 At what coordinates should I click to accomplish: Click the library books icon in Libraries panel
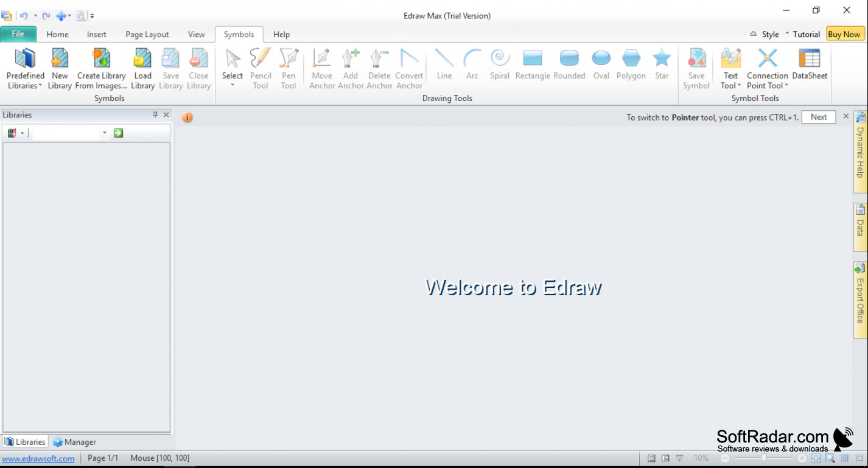[12, 133]
